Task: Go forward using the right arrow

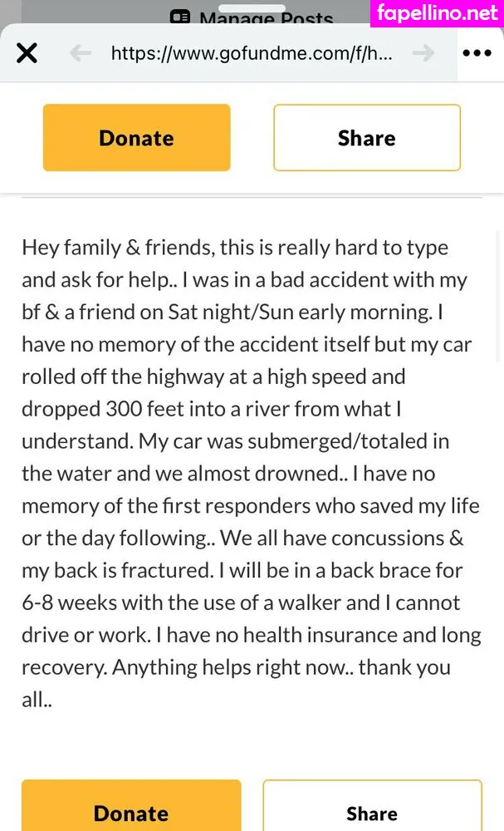Action: (x=423, y=54)
